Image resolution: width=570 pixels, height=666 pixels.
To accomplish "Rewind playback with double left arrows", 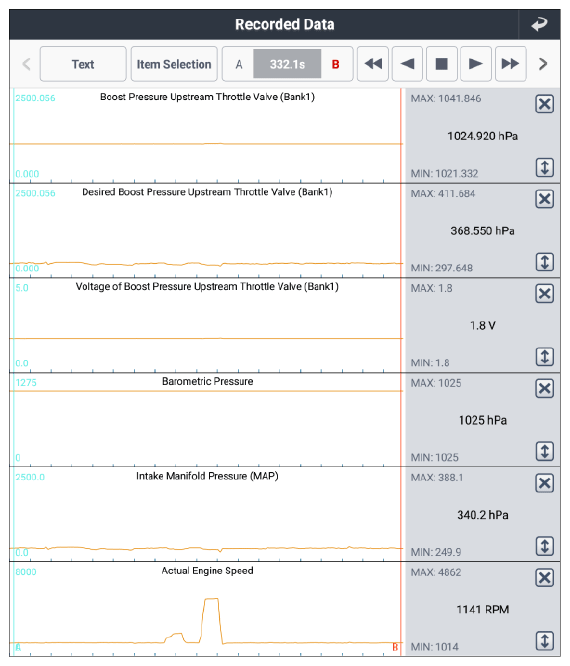I will tap(373, 64).
